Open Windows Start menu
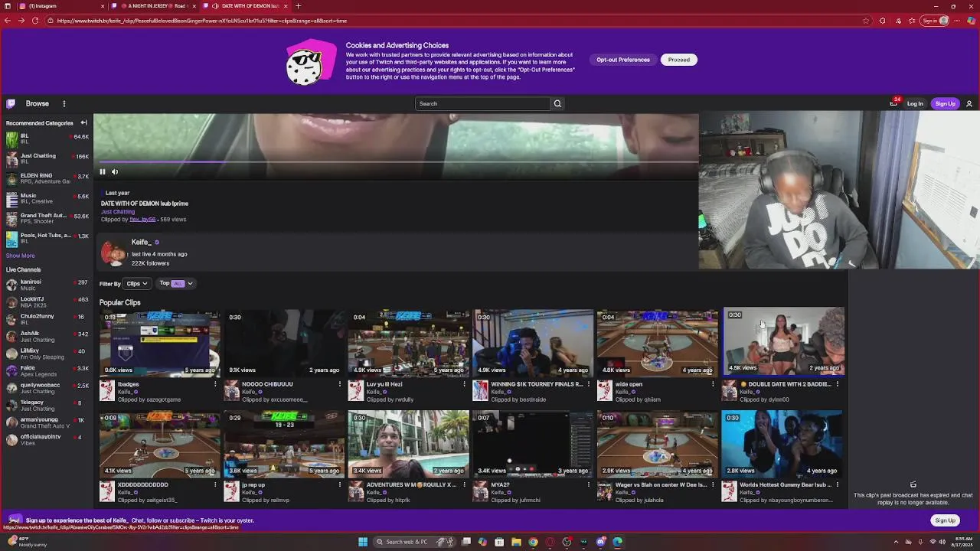980x551 pixels. [x=363, y=542]
